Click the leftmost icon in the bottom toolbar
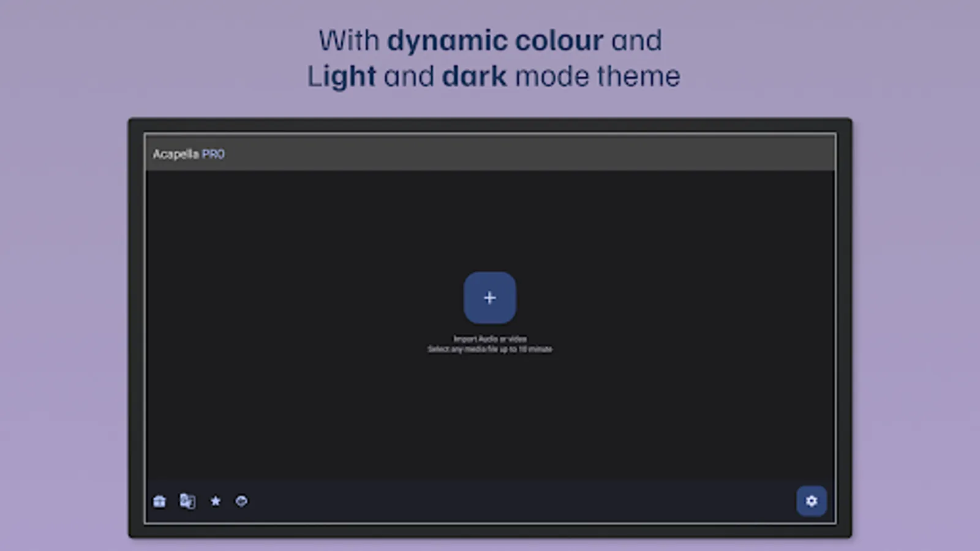 (159, 501)
